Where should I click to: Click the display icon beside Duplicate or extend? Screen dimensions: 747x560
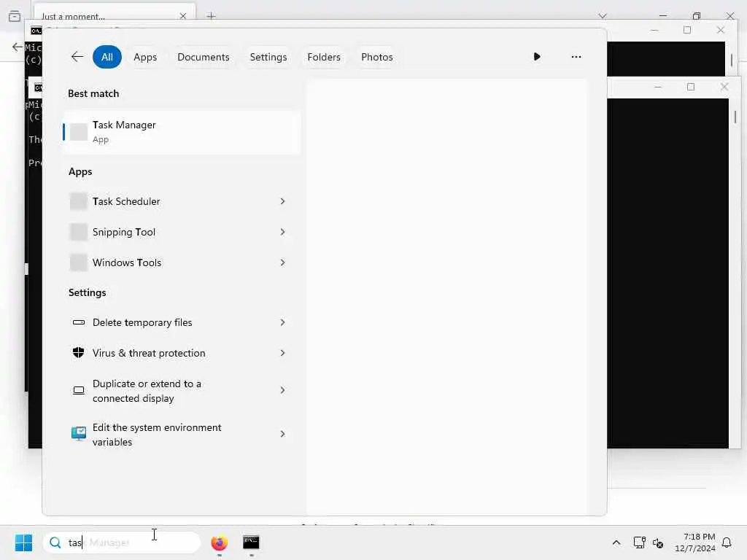79,391
